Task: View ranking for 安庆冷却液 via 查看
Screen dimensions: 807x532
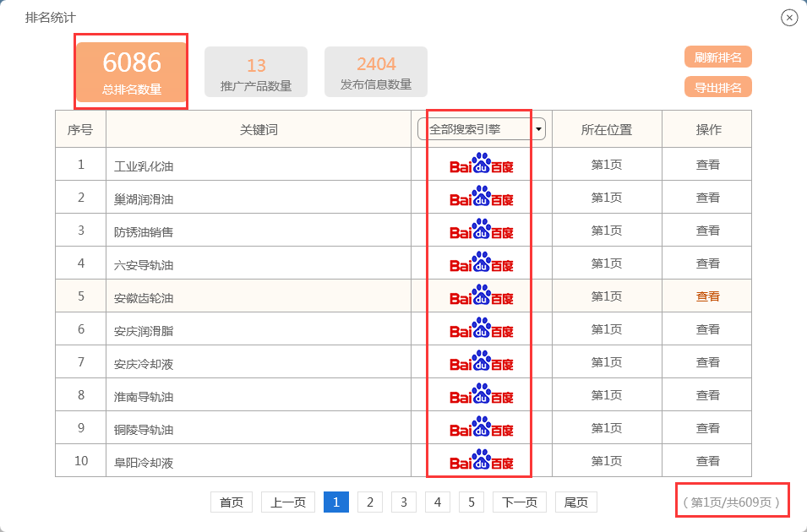Action: [x=707, y=362]
